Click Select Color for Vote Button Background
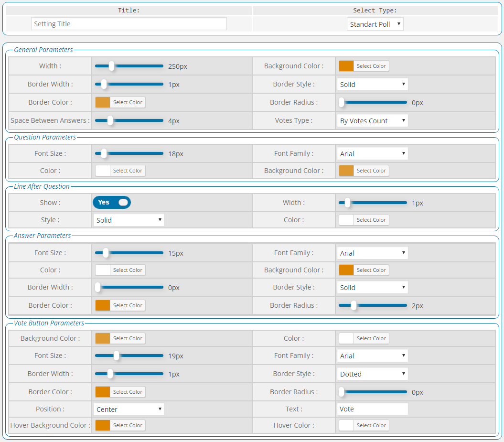Screen dimensions: 504x442 pyautogui.click(x=128, y=338)
